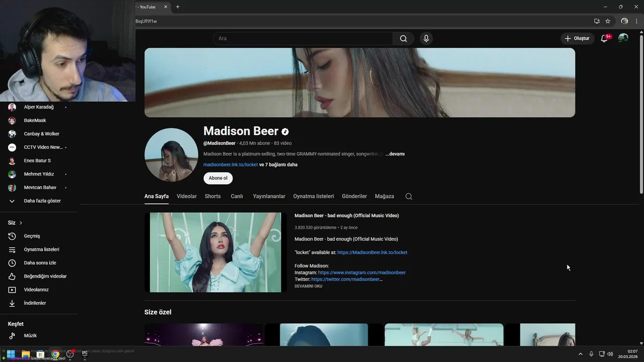Open a new browser tab

pos(178,7)
